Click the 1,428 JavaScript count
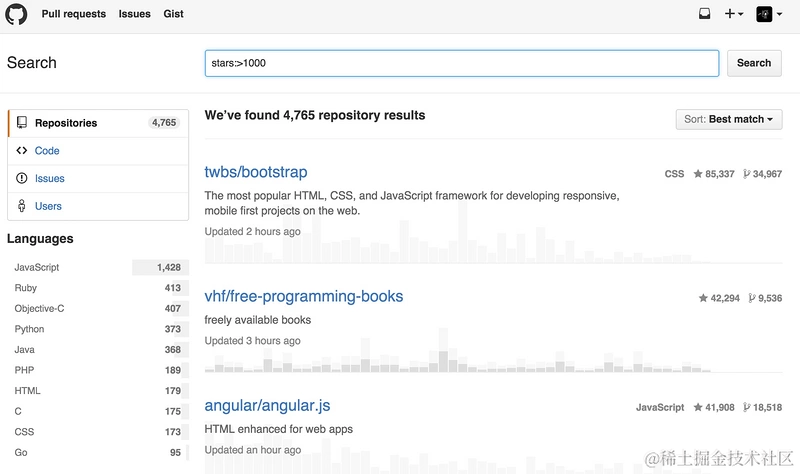The height and width of the screenshot is (474, 800). tap(169, 267)
